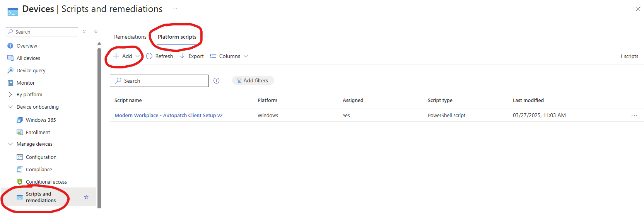Collapse the sidebar with double chevron
This screenshot has height=213, width=644.
(96, 32)
